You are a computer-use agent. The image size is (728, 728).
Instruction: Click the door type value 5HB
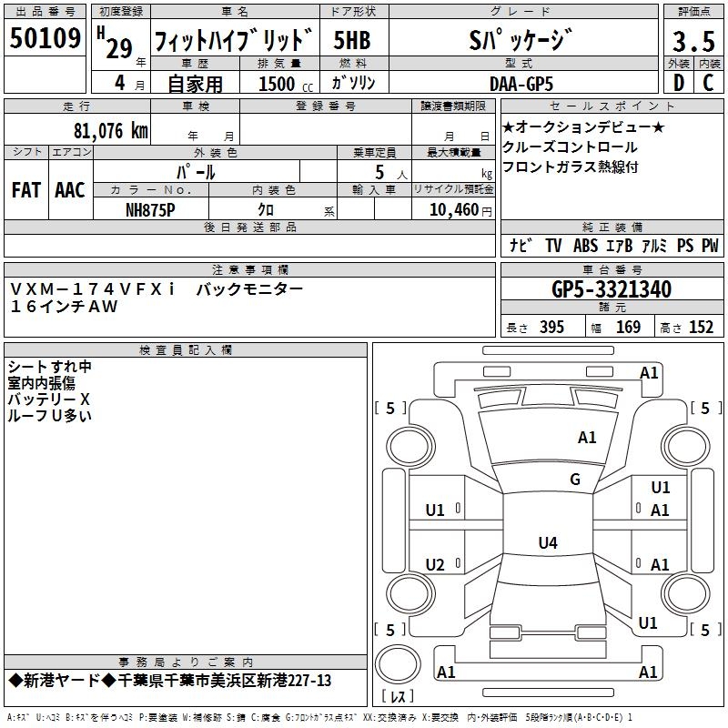pos(352,40)
